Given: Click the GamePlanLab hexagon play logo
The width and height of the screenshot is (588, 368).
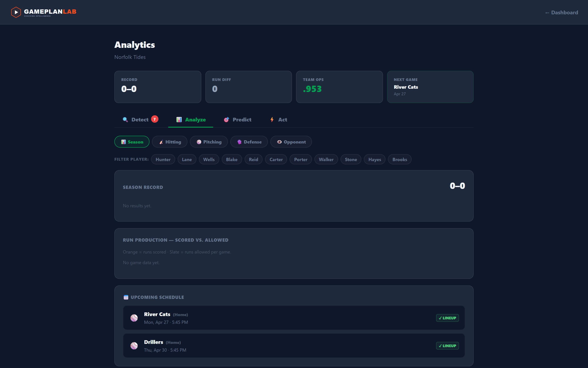Looking at the screenshot, I should [16, 12].
